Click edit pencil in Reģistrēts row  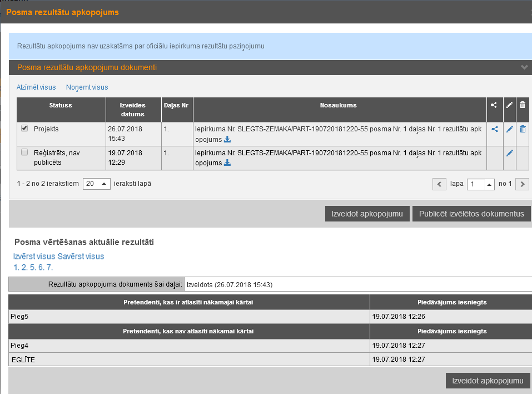pos(509,153)
